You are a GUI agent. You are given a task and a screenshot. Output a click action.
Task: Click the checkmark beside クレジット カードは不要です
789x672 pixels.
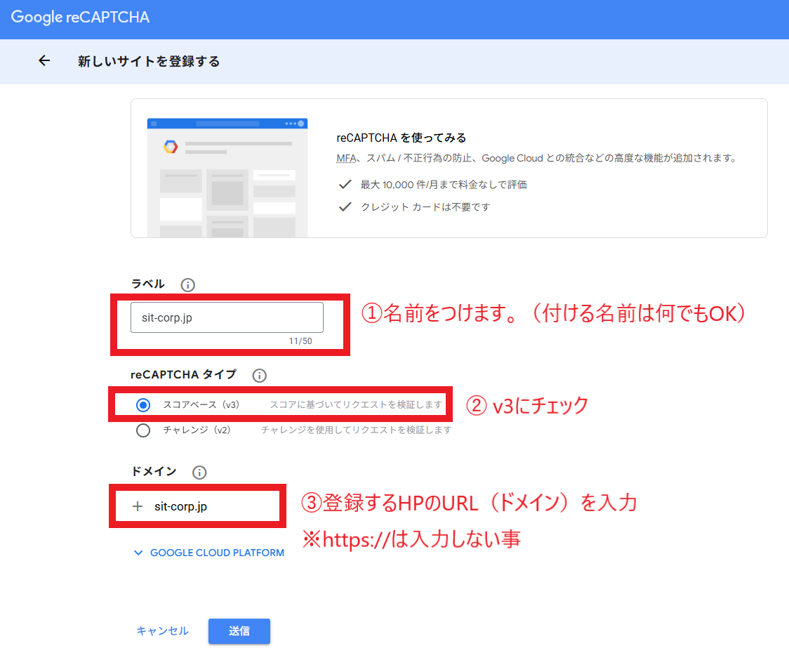(x=345, y=207)
